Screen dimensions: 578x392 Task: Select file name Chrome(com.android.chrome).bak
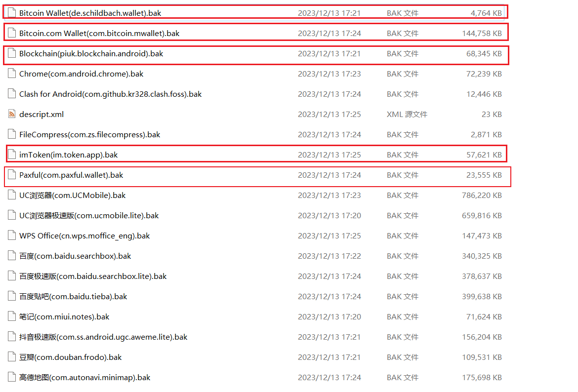pos(82,74)
